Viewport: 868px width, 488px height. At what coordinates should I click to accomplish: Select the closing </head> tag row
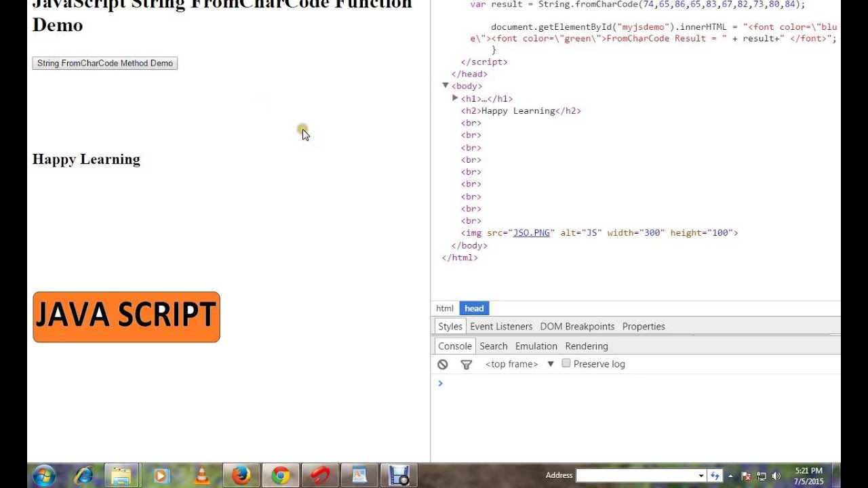(x=469, y=74)
